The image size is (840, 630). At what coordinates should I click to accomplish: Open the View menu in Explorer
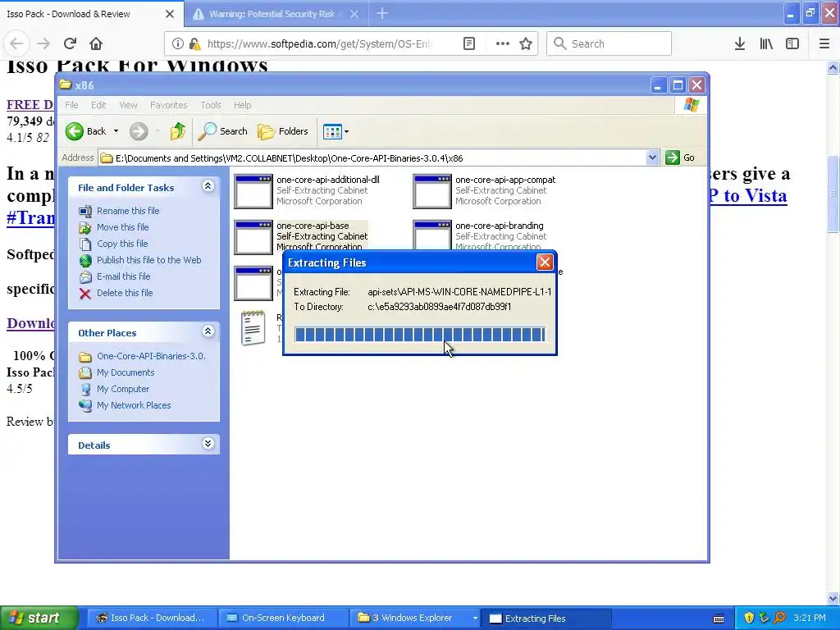tap(128, 105)
